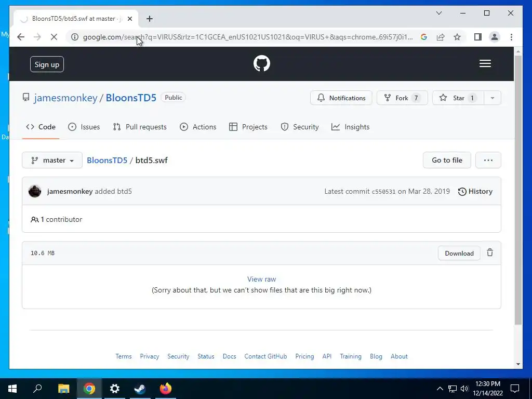Share this page using share icon
Screen dimensions: 532x399
tap(441, 37)
